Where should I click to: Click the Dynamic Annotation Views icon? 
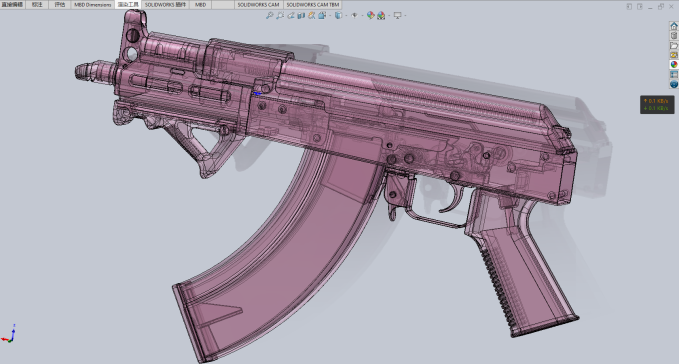[311, 16]
